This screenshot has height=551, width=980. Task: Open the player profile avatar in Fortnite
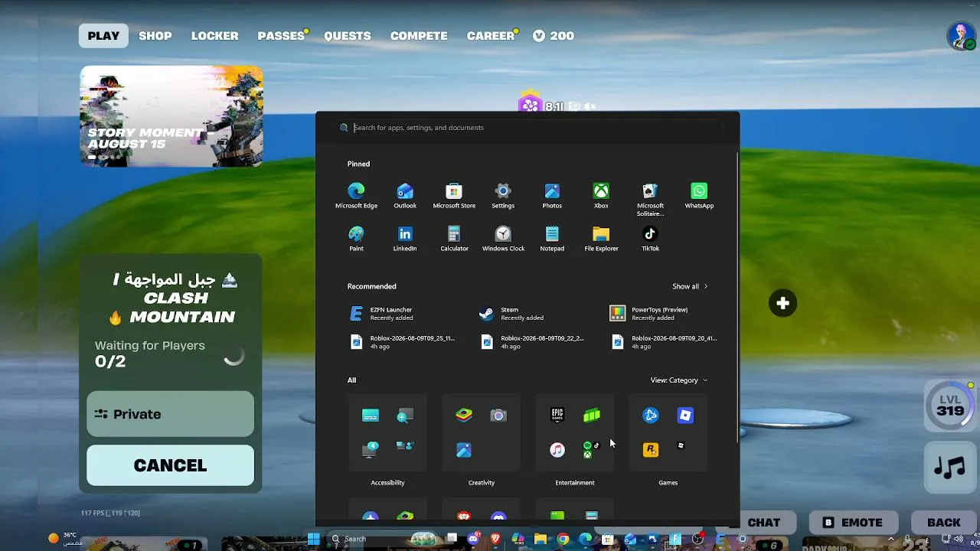[961, 36]
